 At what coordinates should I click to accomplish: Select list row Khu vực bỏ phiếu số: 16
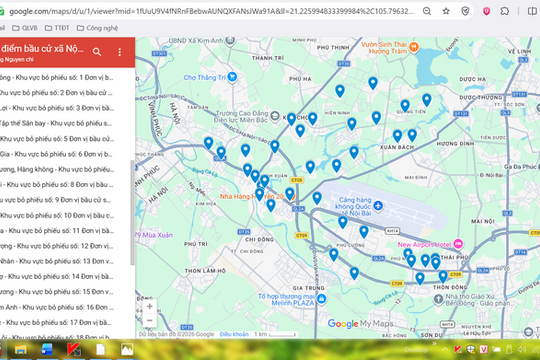65,307
